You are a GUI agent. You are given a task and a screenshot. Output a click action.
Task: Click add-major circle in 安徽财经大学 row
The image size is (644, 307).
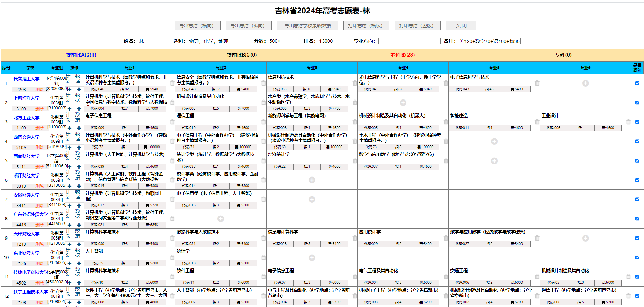click(x=312, y=199)
